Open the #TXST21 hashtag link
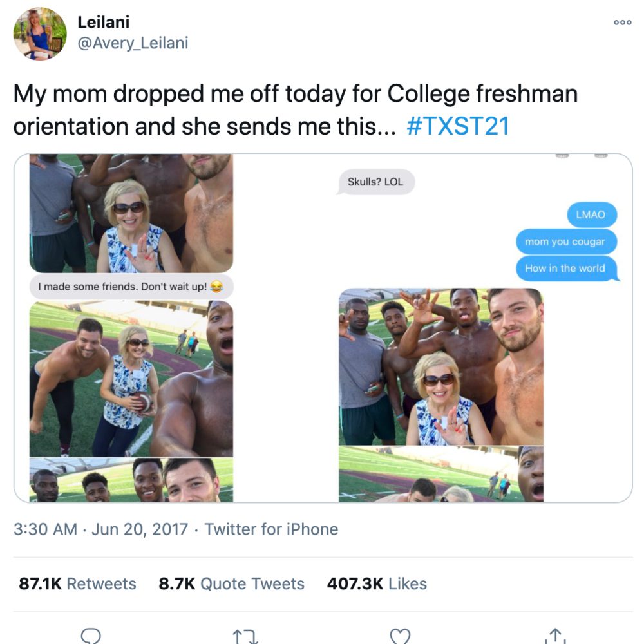The height and width of the screenshot is (644, 644). coord(458,126)
